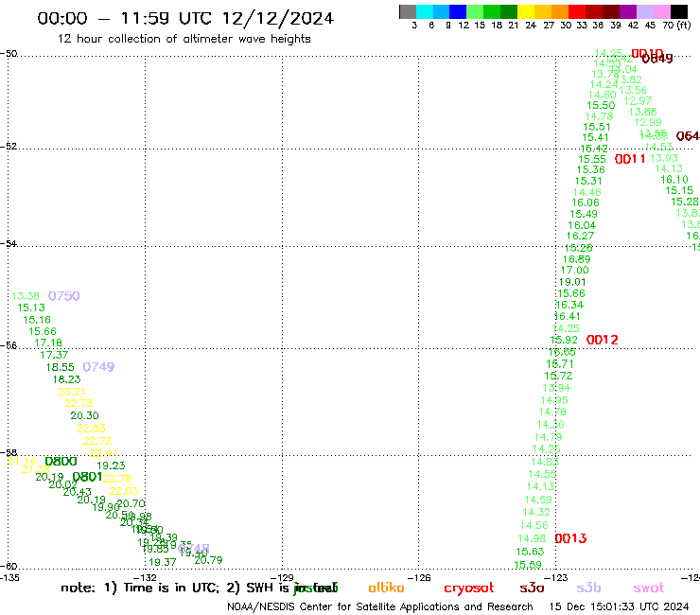Select the yellow legend swatch

coord(526,11)
